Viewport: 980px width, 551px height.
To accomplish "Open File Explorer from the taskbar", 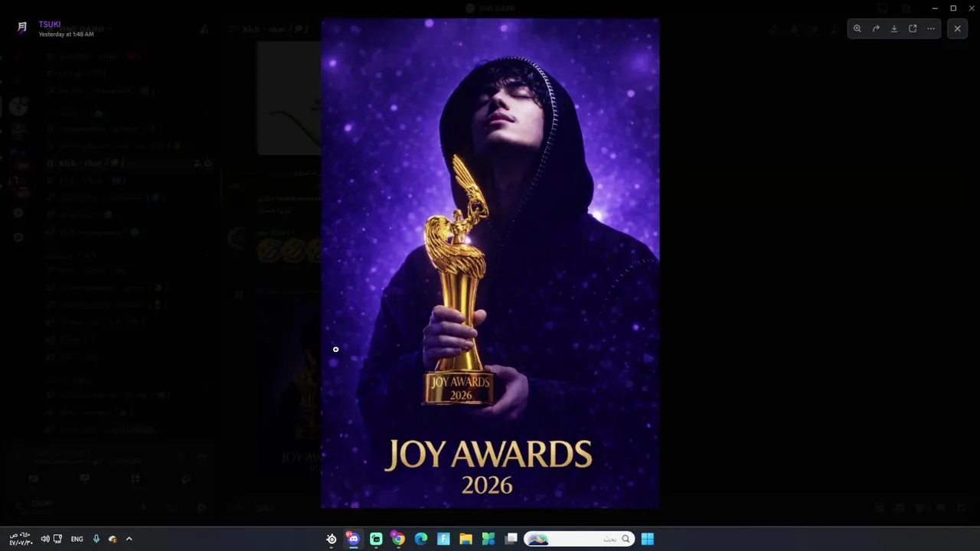I will pos(465,539).
